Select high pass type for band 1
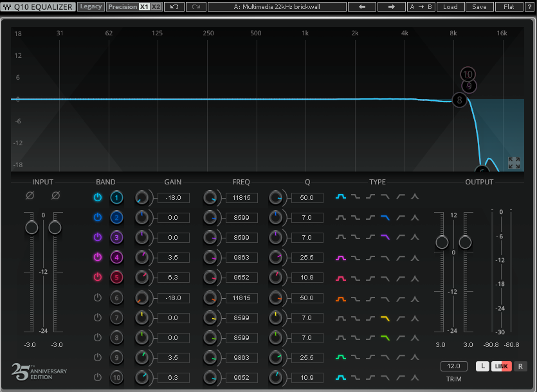This screenshot has width=537, height=392. [x=401, y=197]
